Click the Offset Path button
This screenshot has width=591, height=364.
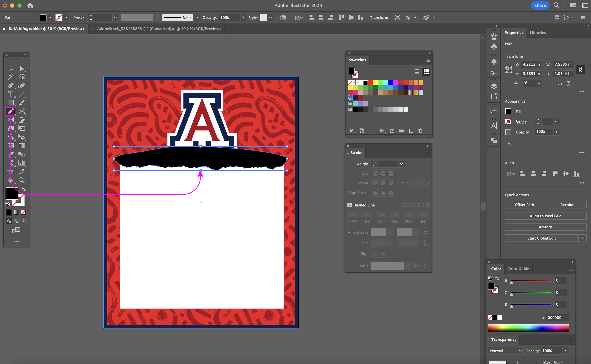pos(524,205)
